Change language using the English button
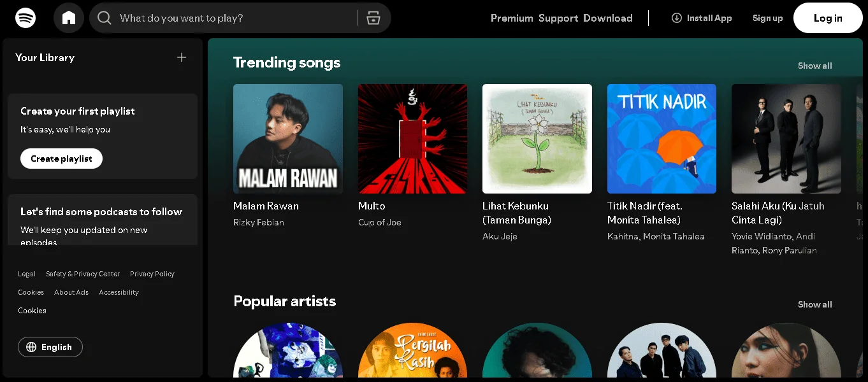This screenshot has width=868, height=382. [x=50, y=347]
